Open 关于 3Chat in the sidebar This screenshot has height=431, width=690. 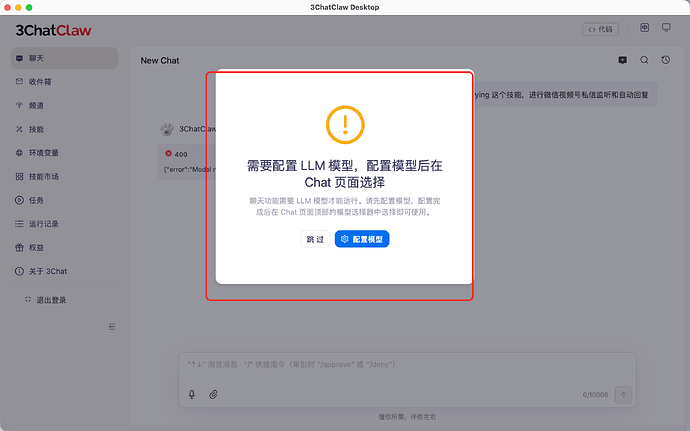coord(64,271)
